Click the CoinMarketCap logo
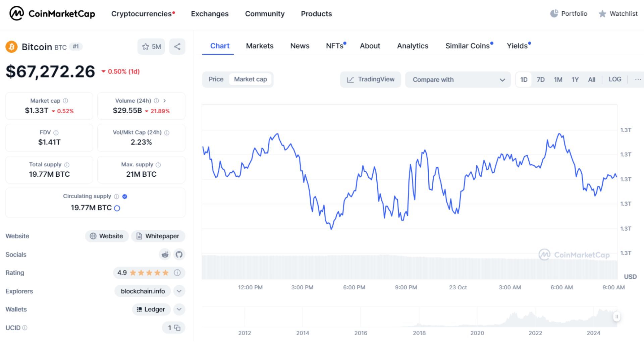The image size is (644, 342). (52, 14)
